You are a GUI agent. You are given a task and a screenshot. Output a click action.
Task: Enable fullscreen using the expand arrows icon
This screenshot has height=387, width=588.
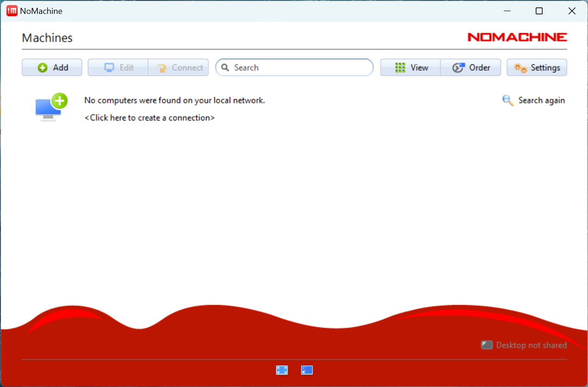pyautogui.click(x=281, y=370)
